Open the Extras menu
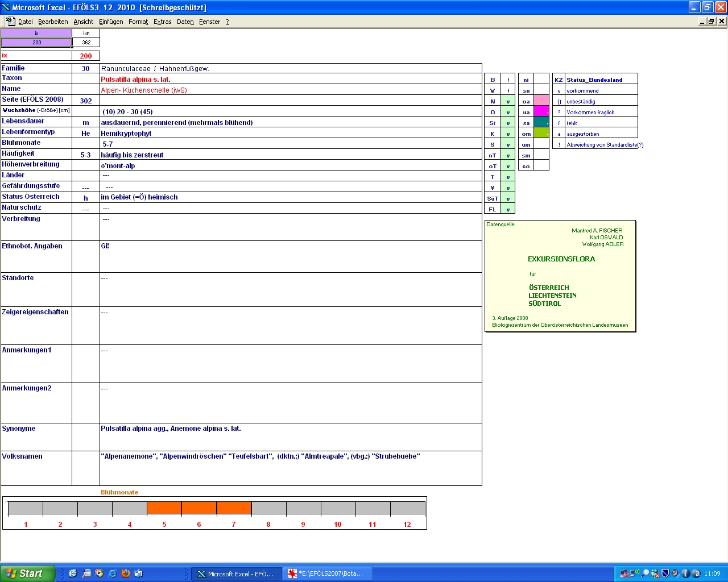 [162, 22]
